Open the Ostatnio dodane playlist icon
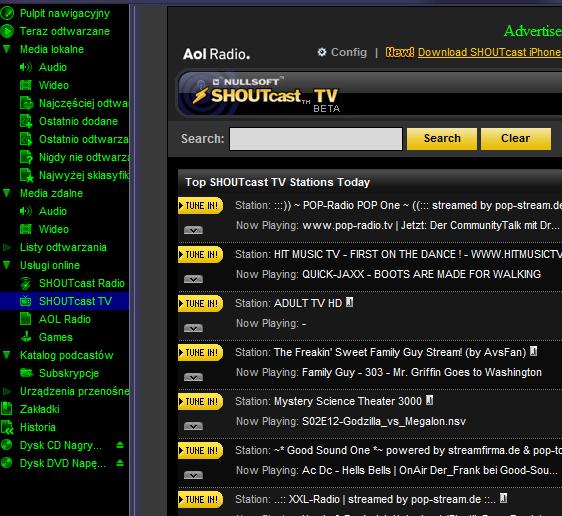 (x=26, y=121)
